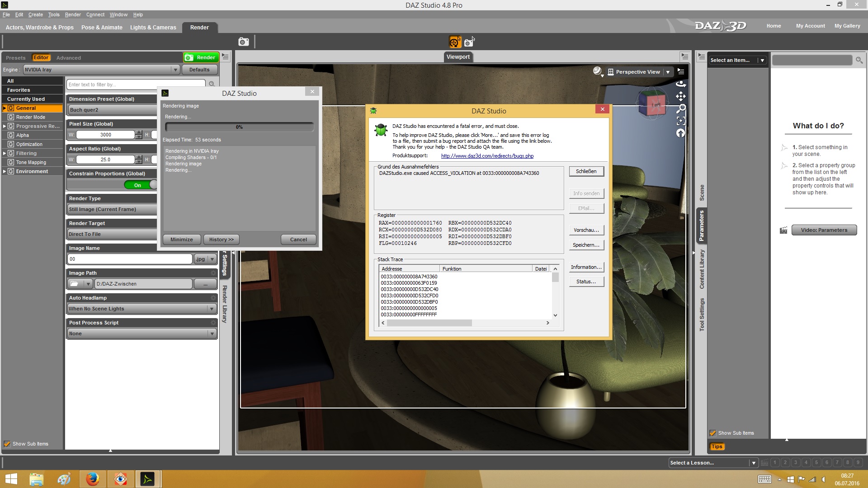Image resolution: width=868 pixels, height=488 pixels.
Task: Open the daz3d.com bugs support link
Action: [487, 156]
